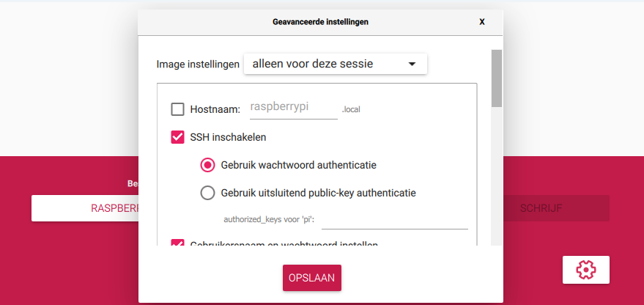Image resolution: width=644 pixels, height=305 pixels.
Task: Choose Gebruik uitsluitend public-key authenticatie option
Action: (207, 194)
